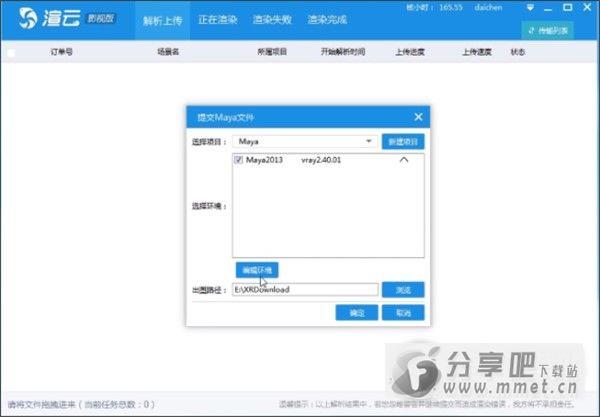This screenshot has height=417, width=600.
Task: Click the 165.55 balance value
Action: click(451, 7)
